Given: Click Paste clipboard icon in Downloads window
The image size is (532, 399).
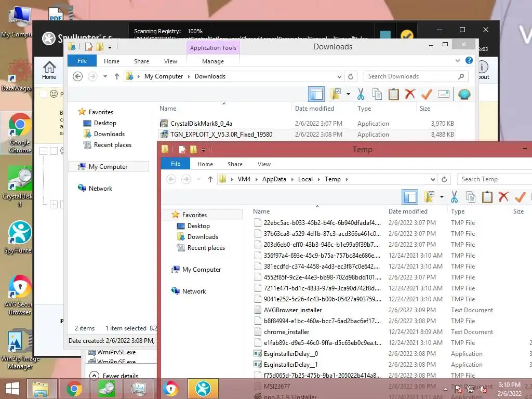Looking at the screenshot, I should 394,95.
